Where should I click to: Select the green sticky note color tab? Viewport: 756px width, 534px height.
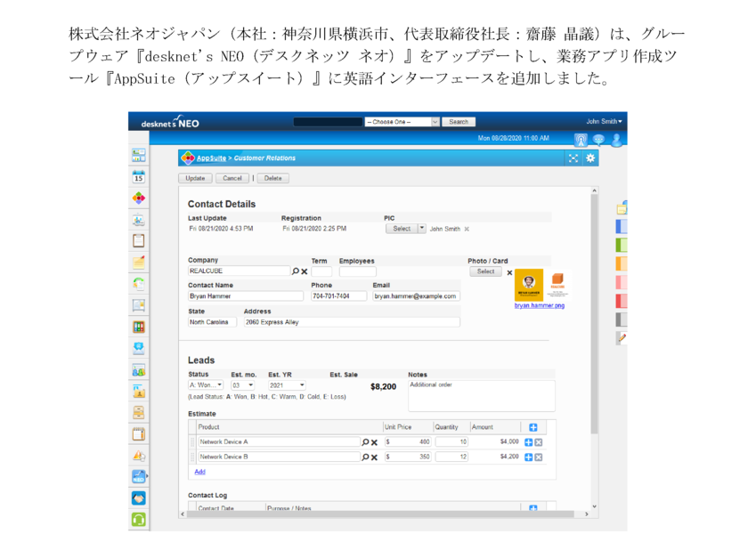coord(622,245)
